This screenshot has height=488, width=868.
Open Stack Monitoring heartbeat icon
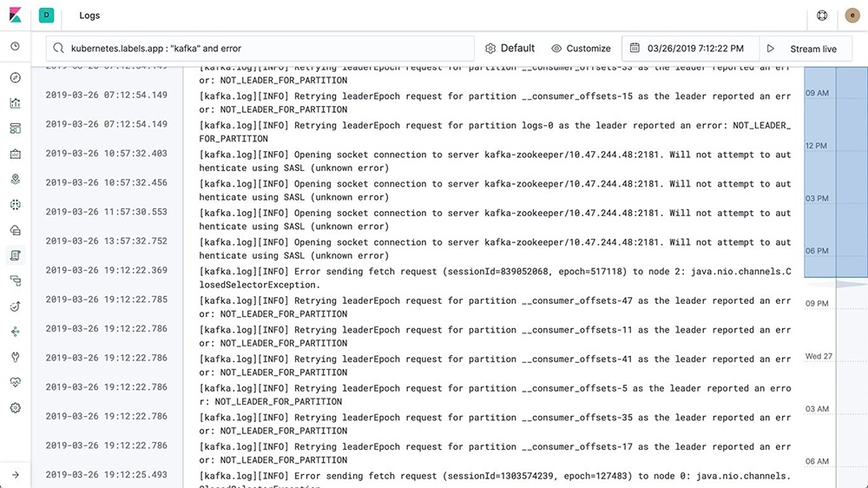coord(15,382)
